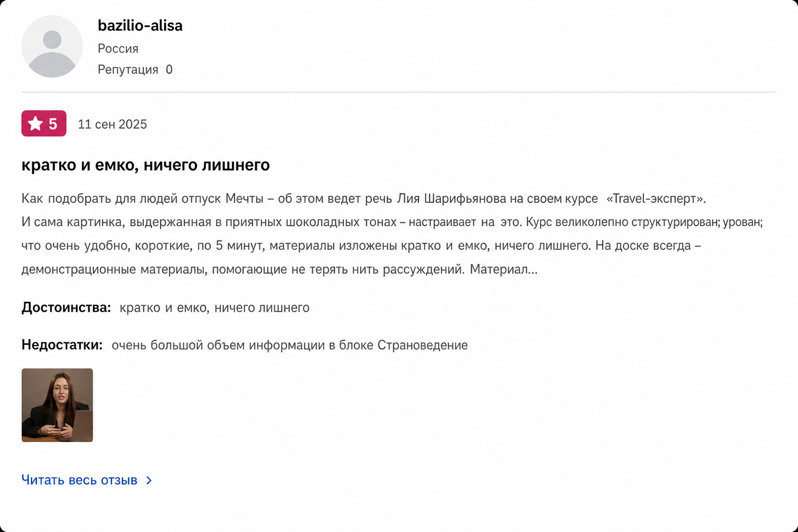
Task: Select the Репутация 0 label
Action: click(x=135, y=70)
